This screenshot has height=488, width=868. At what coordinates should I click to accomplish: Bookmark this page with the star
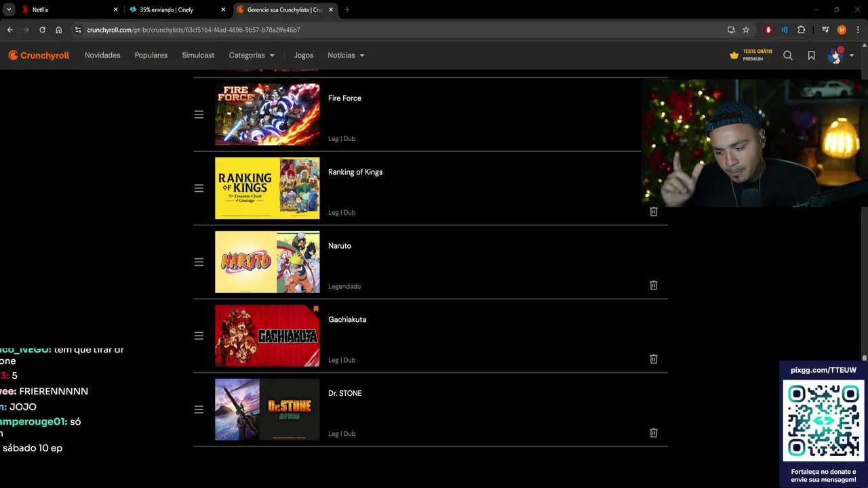(746, 30)
